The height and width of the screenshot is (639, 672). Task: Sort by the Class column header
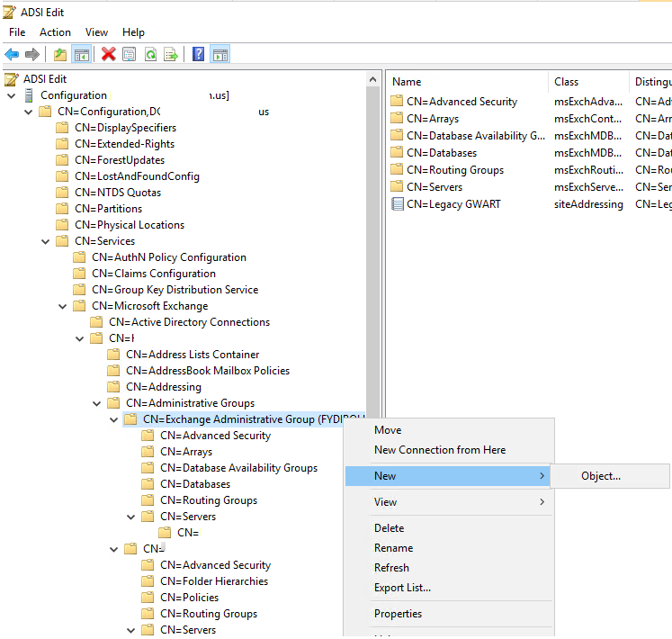(589, 82)
